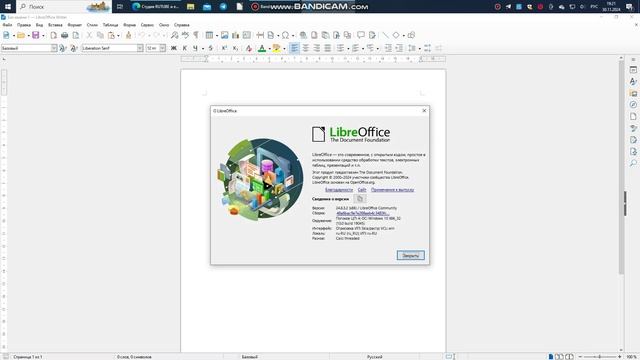Open the sidebar Properties panel icon
Viewport: 640px width, 360px height.
[633, 70]
